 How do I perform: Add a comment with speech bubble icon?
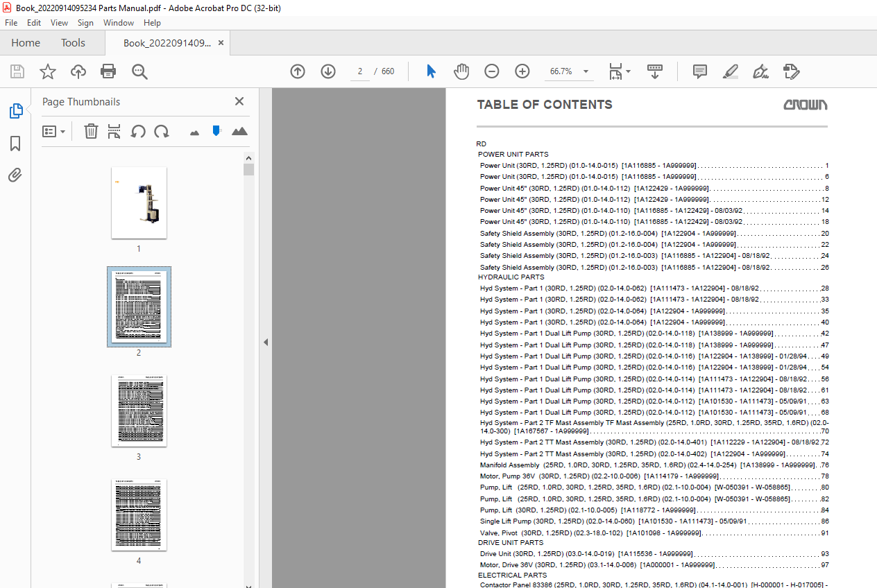700,71
